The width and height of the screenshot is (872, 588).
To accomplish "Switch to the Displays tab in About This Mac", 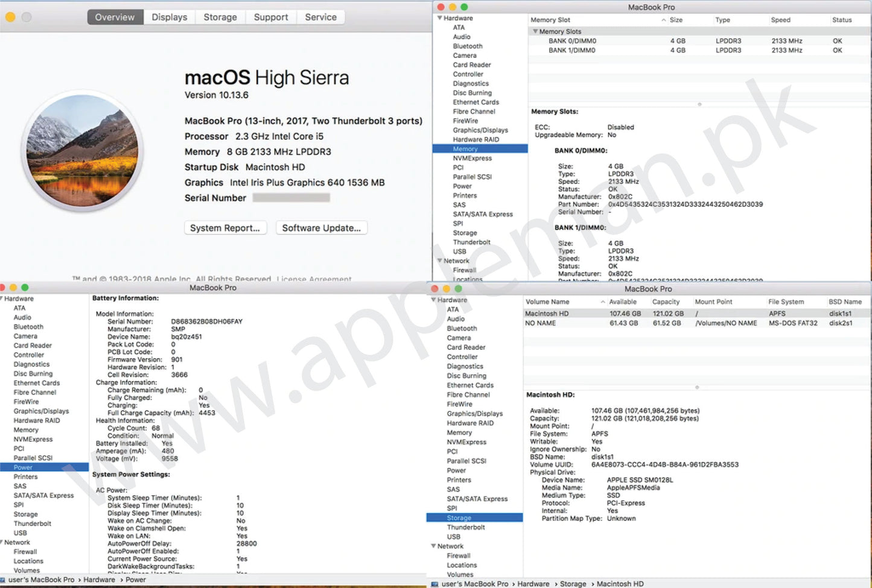I will click(169, 17).
